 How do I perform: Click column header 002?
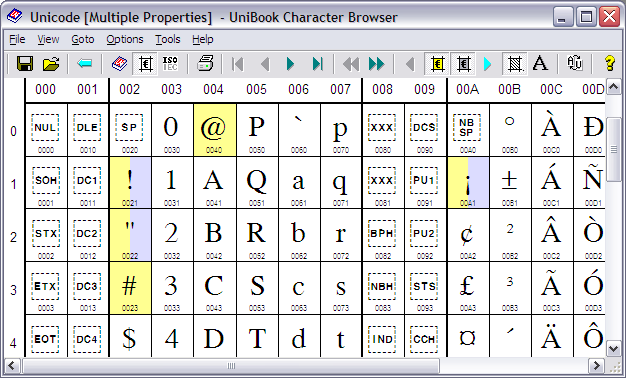129,89
